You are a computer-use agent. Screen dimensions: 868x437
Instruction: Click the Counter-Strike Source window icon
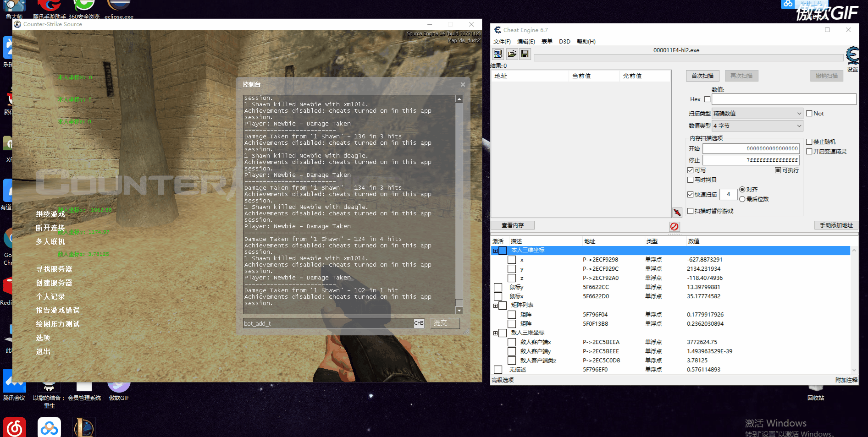point(17,24)
